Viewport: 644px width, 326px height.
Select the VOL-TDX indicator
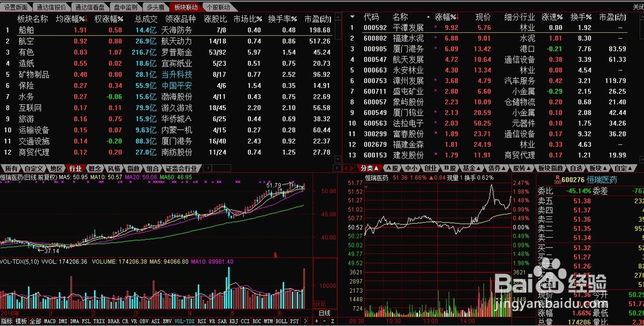click(x=184, y=321)
